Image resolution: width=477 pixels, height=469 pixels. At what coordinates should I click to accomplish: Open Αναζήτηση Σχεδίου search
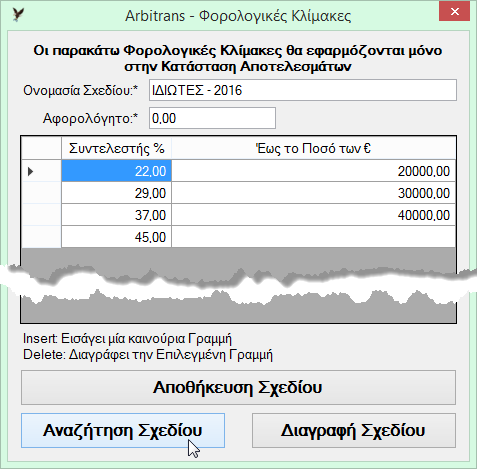pos(123,430)
